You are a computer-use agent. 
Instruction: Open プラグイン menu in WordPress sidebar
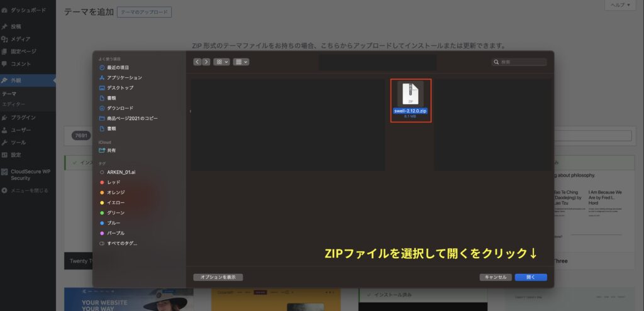click(x=23, y=117)
